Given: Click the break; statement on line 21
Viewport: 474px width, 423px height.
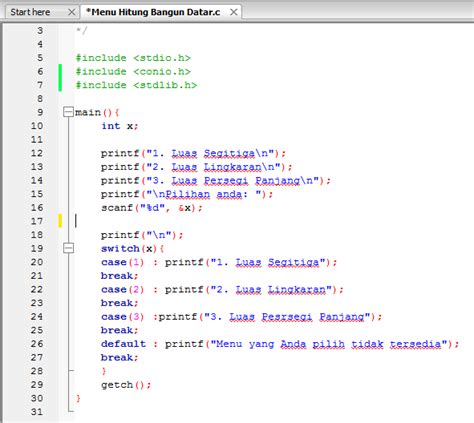Looking at the screenshot, I should [x=119, y=276].
